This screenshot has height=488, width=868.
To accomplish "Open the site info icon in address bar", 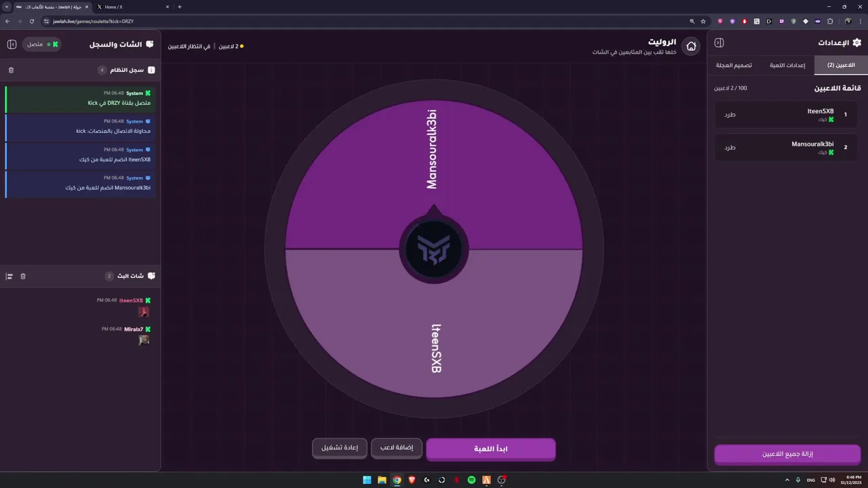I will click(46, 21).
